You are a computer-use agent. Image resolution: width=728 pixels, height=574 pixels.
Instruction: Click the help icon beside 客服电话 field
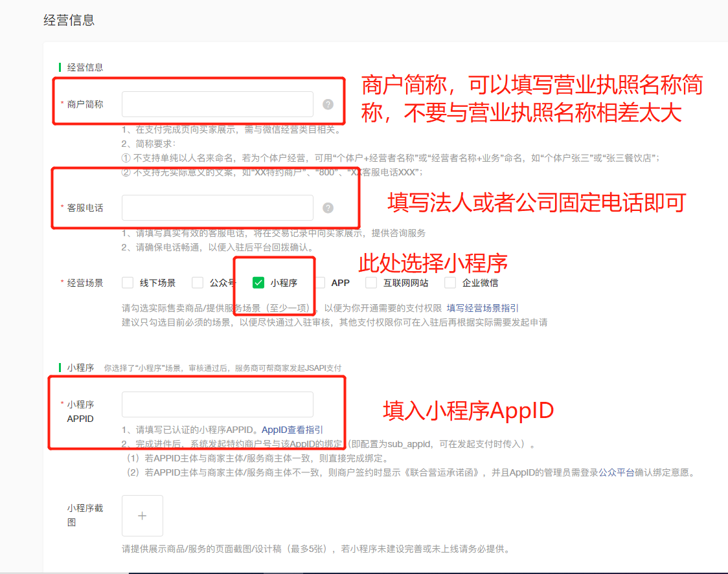coord(328,208)
